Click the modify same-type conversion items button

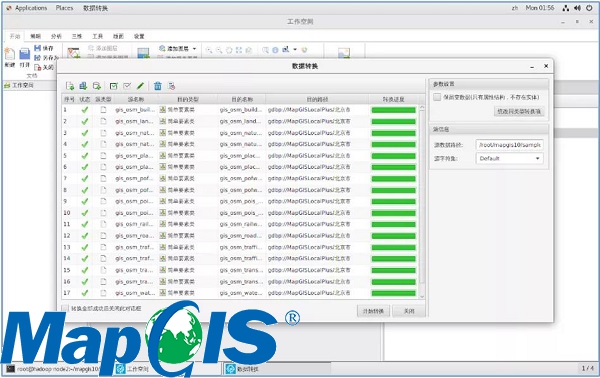point(519,112)
